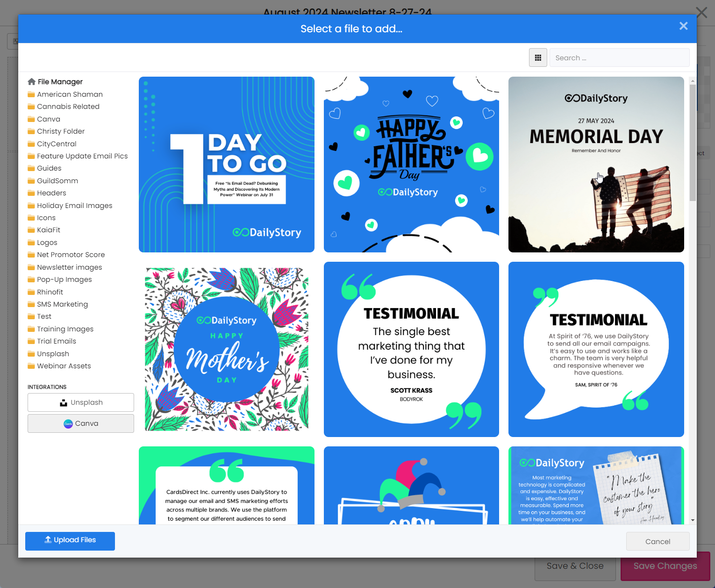
Task: Select the CardsDirect testimonial image
Action: pos(227,485)
